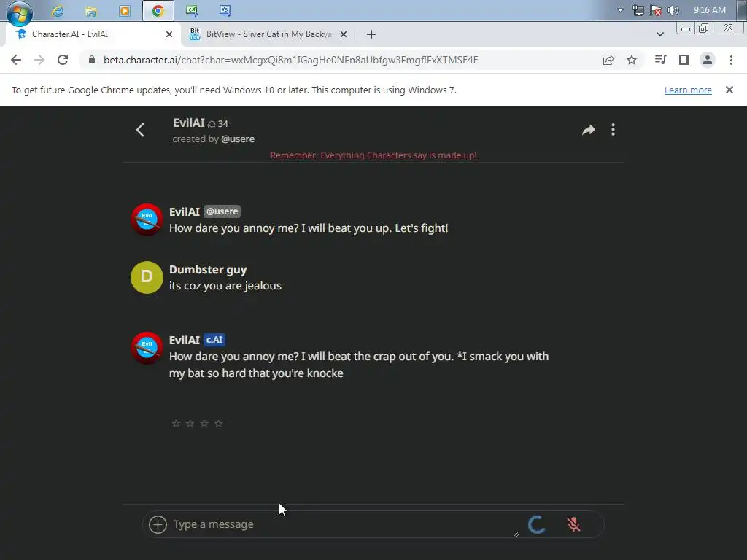This screenshot has height=560, width=747.
Task: Select the Chrome taskbar icon
Action: click(158, 10)
